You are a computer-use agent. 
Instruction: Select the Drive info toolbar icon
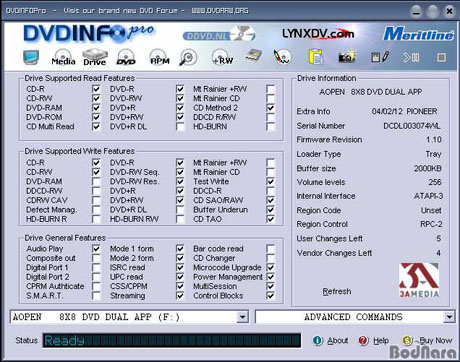tap(95, 57)
